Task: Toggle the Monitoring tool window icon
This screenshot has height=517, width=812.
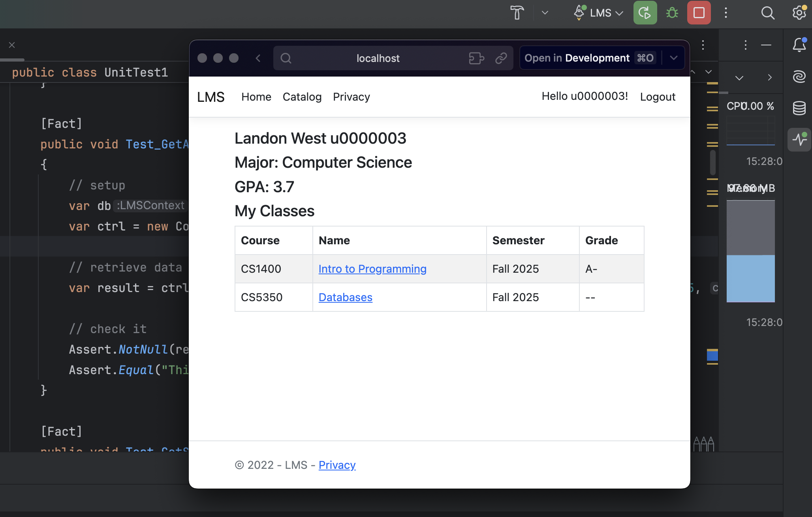Action: [799, 139]
